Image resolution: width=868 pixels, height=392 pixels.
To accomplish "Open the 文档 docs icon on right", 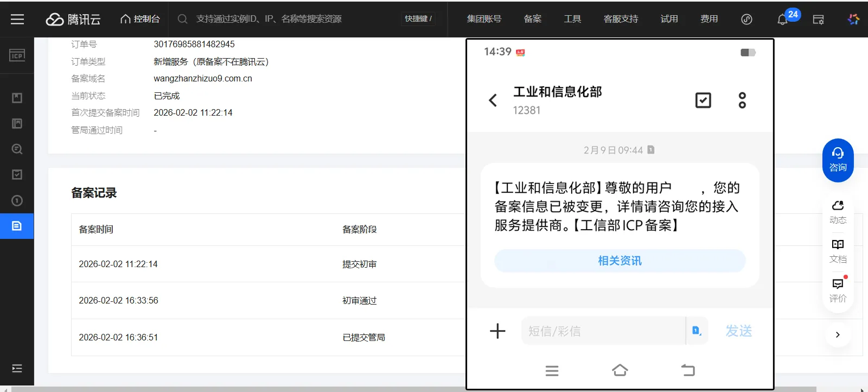I will click(838, 250).
